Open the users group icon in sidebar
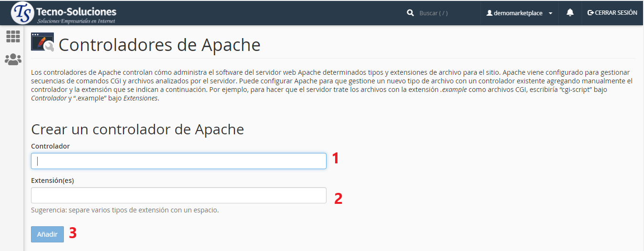This screenshot has width=644, height=251. pyautogui.click(x=13, y=60)
